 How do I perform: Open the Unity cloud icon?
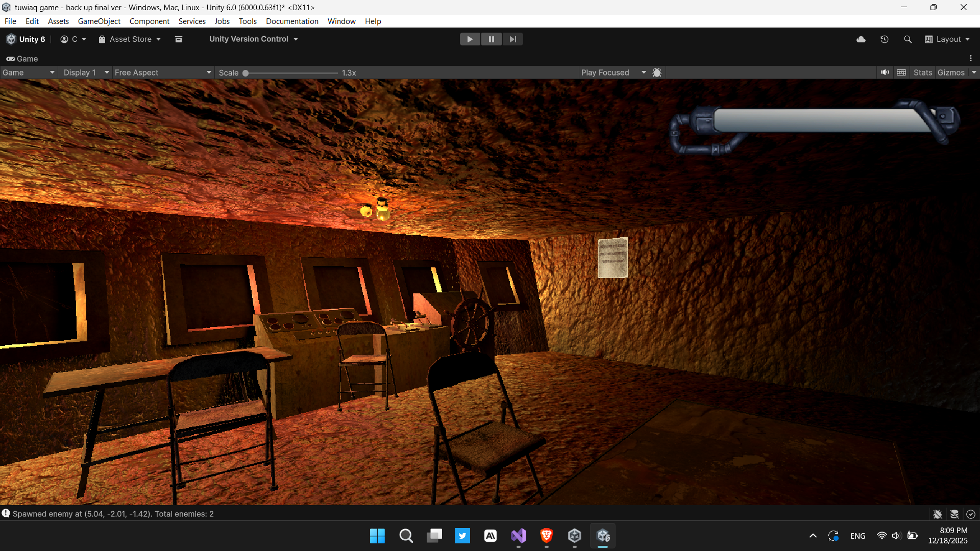pos(861,39)
